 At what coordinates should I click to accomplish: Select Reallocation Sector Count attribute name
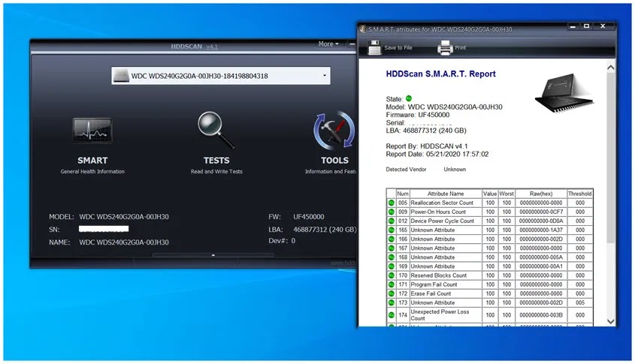click(x=442, y=203)
